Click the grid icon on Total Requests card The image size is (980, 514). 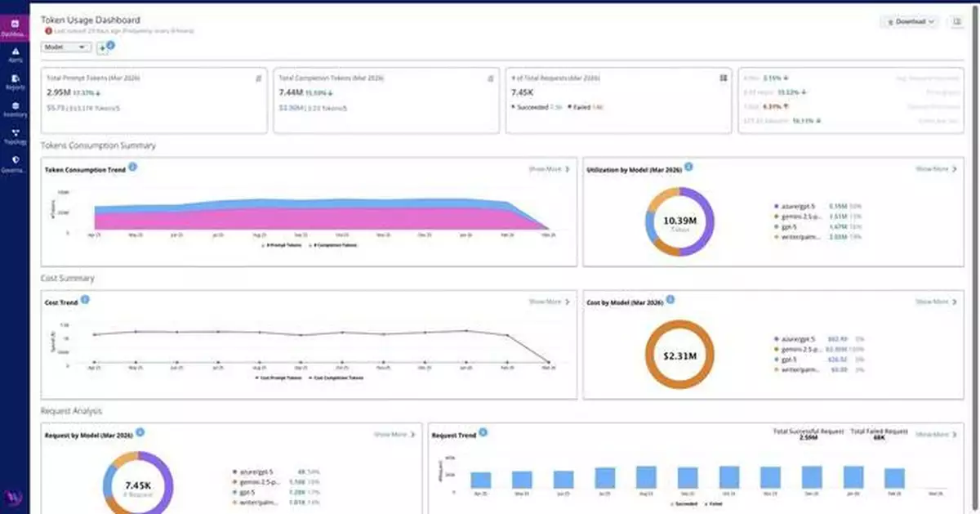pyautogui.click(x=724, y=78)
